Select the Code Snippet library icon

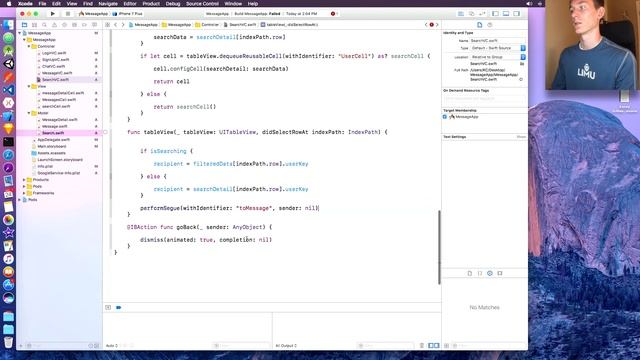click(480, 273)
